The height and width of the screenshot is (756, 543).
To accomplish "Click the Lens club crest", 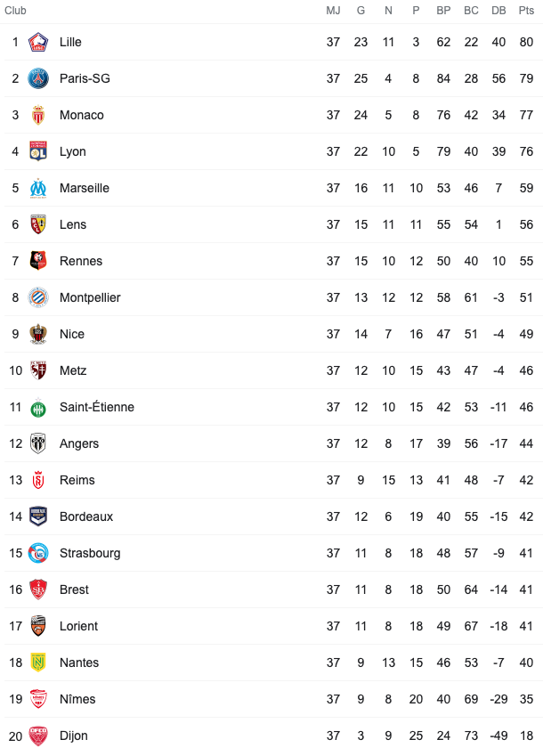I will [38, 224].
